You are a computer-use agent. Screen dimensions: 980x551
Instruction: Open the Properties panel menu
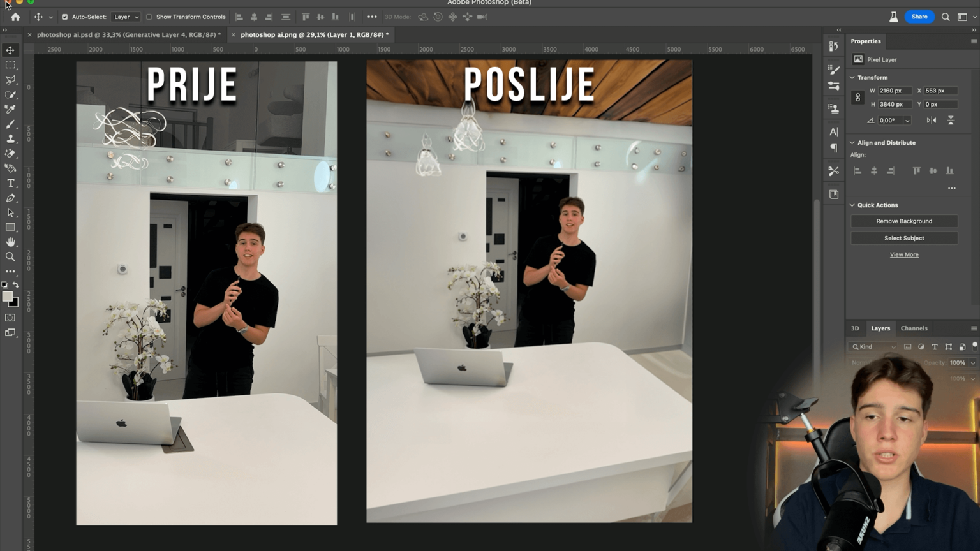[974, 41]
